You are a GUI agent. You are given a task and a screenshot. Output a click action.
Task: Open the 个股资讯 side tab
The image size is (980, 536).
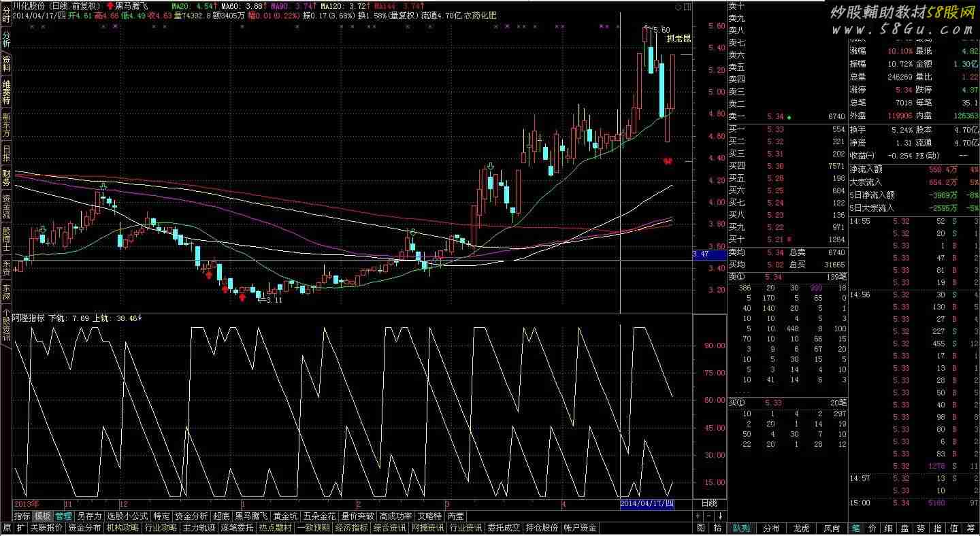(x=6, y=325)
